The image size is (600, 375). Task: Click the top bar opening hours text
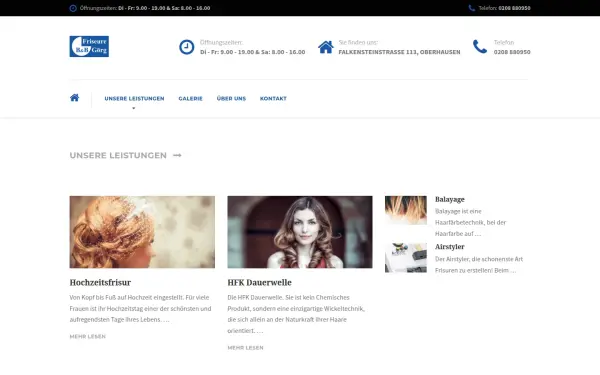pyautogui.click(x=145, y=8)
